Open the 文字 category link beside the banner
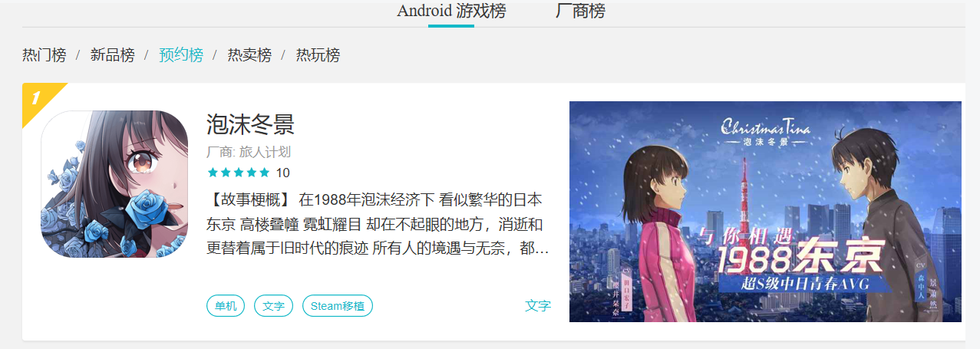 point(538,306)
